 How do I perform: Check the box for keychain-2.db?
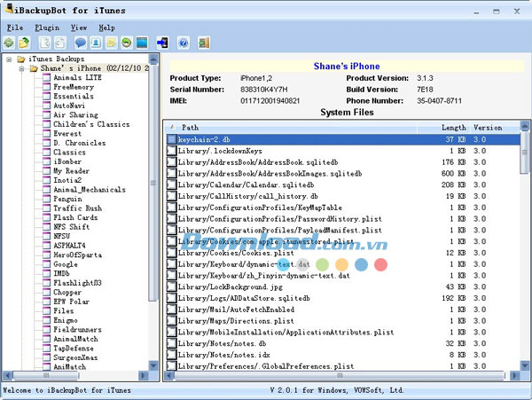coord(172,139)
